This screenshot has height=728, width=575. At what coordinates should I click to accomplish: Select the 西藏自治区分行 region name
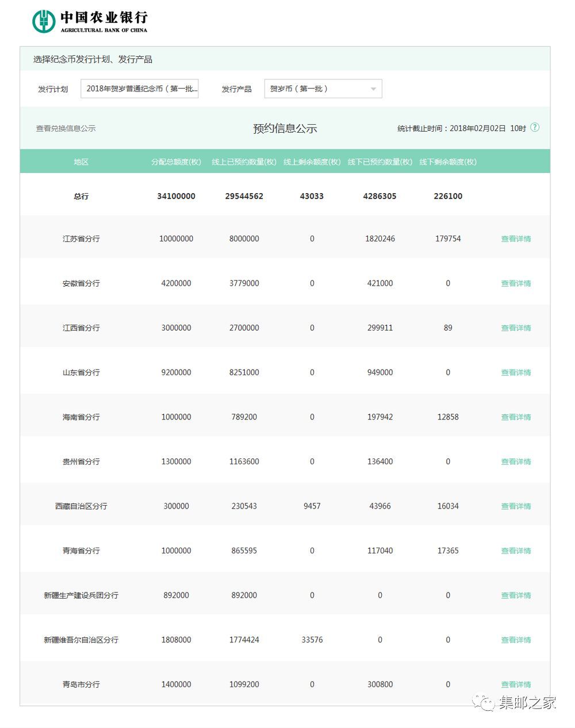[81, 506]
